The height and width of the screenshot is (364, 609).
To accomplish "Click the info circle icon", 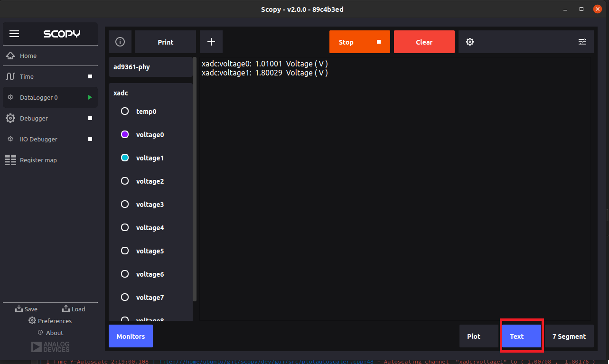I will coord(120,42).
